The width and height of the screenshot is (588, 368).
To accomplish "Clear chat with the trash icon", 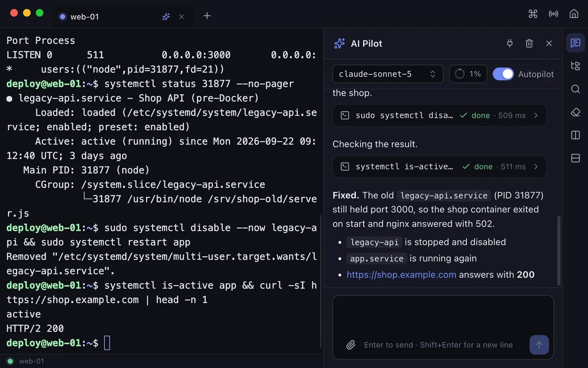I will point(529,43).
